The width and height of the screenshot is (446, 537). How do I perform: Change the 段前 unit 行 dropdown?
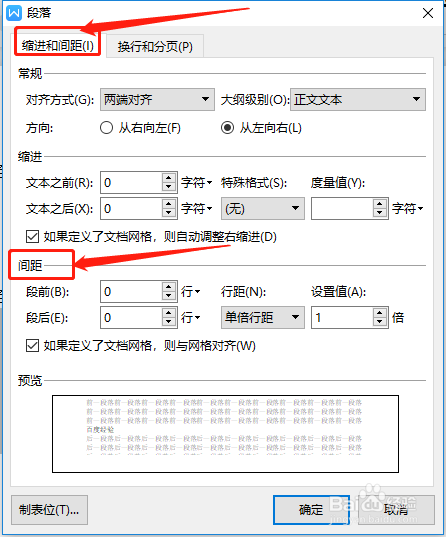coord(190,292)
